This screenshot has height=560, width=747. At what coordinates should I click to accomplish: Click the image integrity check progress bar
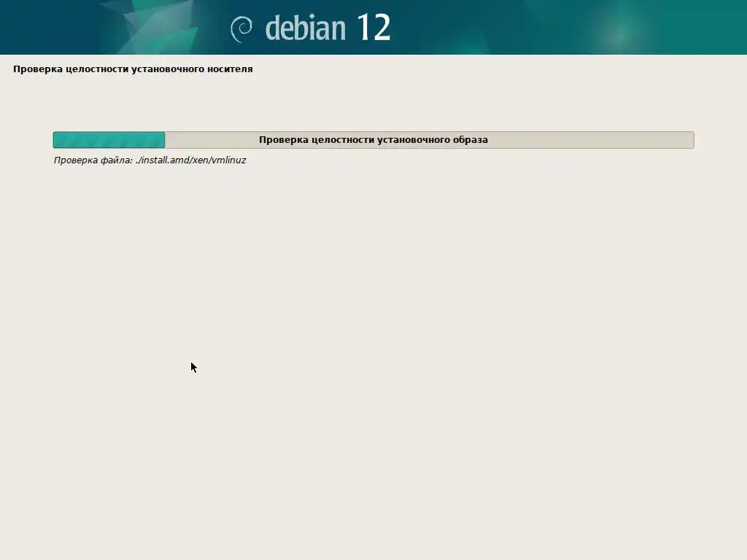click(373, 140)
